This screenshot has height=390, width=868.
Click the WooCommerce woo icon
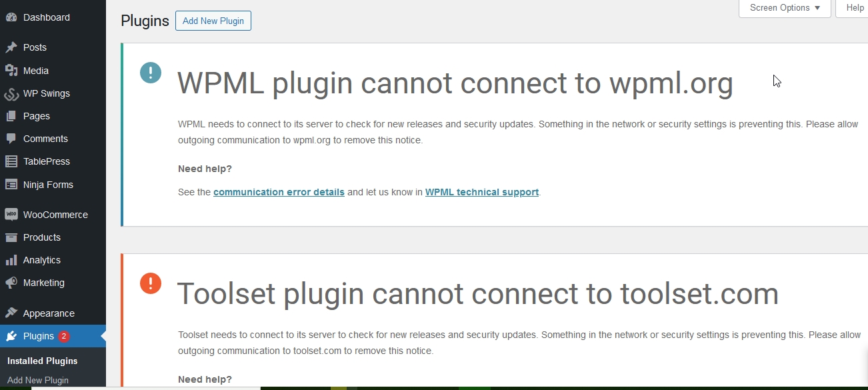[x=11, y=215]
